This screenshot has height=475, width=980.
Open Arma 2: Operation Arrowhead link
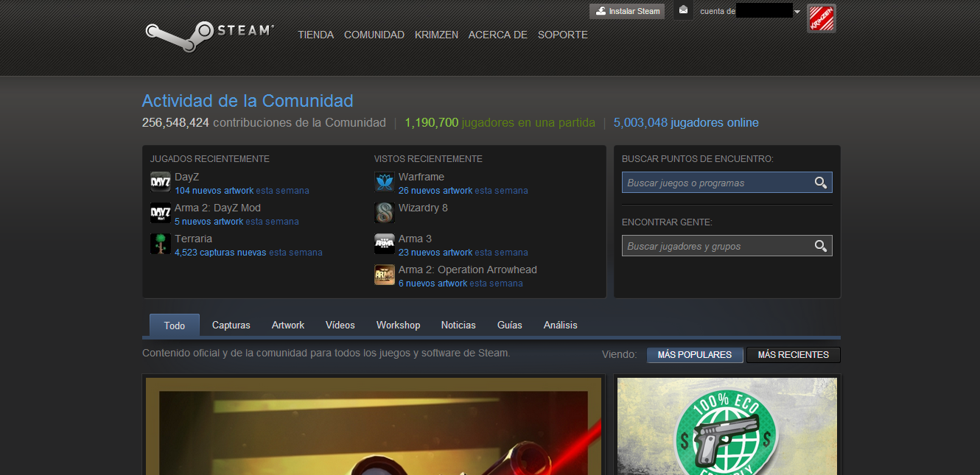pyautogui.click(x=468, y=270)
